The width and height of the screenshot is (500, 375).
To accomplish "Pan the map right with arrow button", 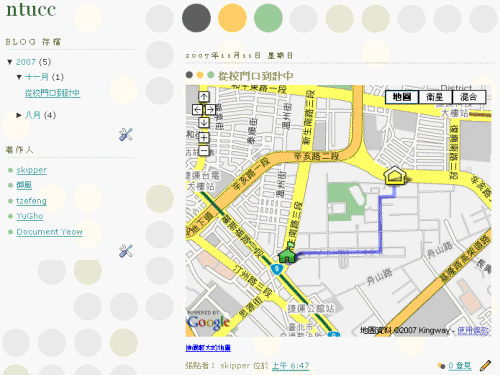I will (x=210, y=110).
